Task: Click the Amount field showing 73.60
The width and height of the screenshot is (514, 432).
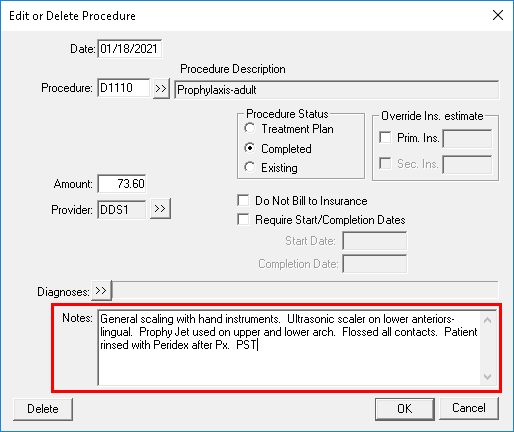Action: click(x=122, y=183)
